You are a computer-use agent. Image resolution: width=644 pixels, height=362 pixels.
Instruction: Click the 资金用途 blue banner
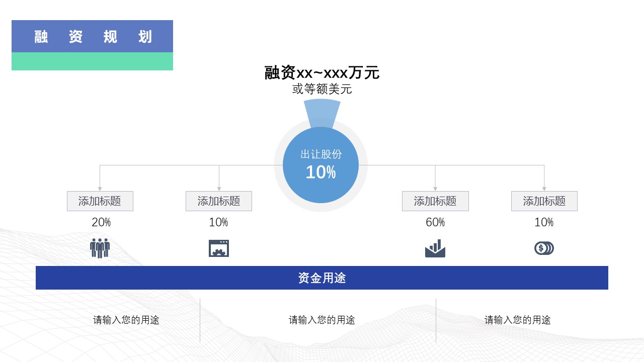coord(322,278)
